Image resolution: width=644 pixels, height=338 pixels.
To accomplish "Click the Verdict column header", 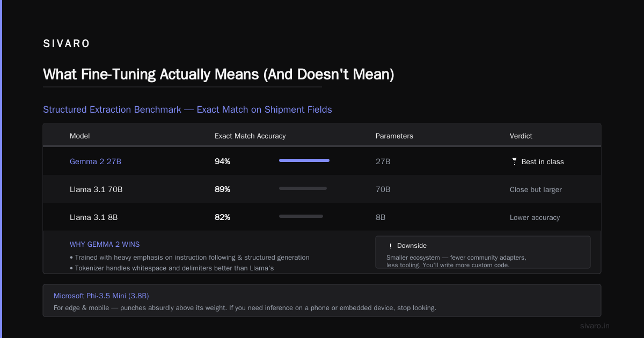I will pyautogui.click(x=521, y=136).
